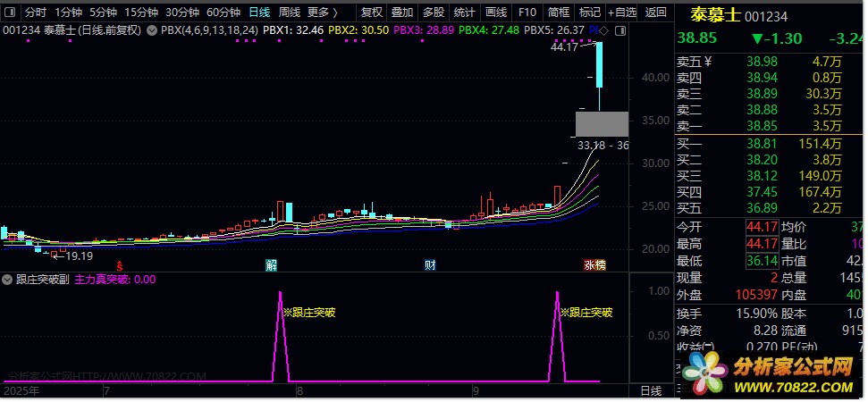Click the 换手 15.90% value

757,314
